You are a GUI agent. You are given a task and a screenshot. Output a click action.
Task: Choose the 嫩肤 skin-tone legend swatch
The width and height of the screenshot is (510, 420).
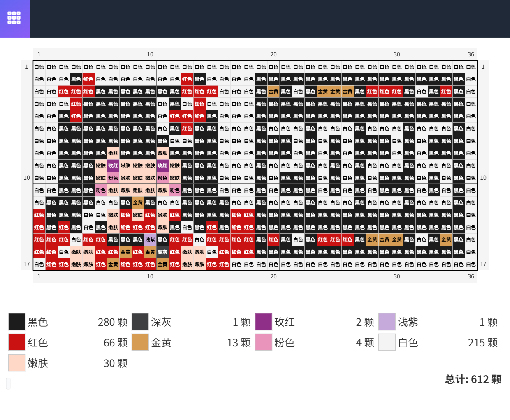17,363
